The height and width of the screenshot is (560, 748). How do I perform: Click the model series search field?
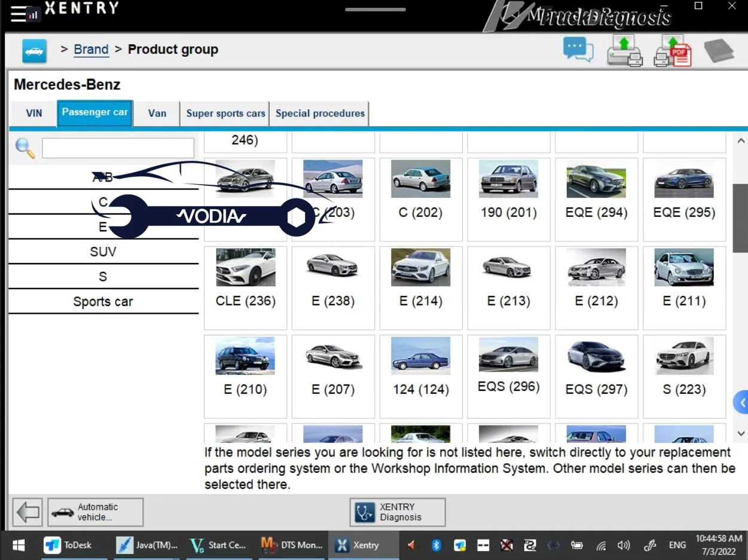click(118, 148)
